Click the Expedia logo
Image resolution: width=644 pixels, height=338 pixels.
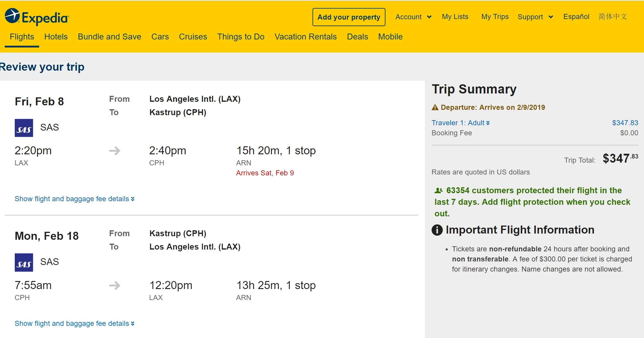click(37, 17)
